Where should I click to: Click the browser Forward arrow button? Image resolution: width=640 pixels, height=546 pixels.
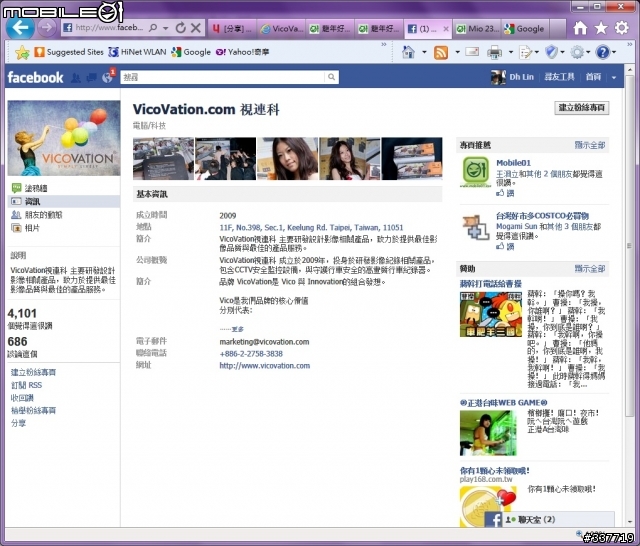(47, 28)
